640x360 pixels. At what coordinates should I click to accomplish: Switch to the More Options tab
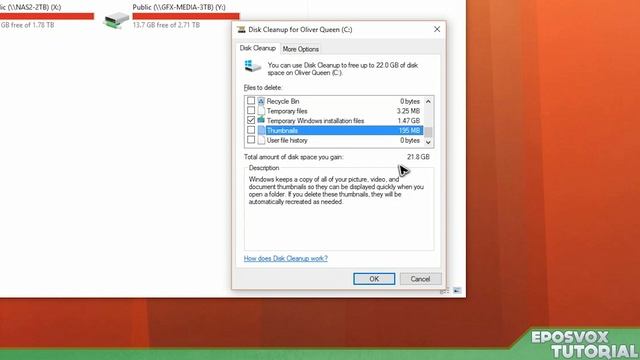coord(301,49)
